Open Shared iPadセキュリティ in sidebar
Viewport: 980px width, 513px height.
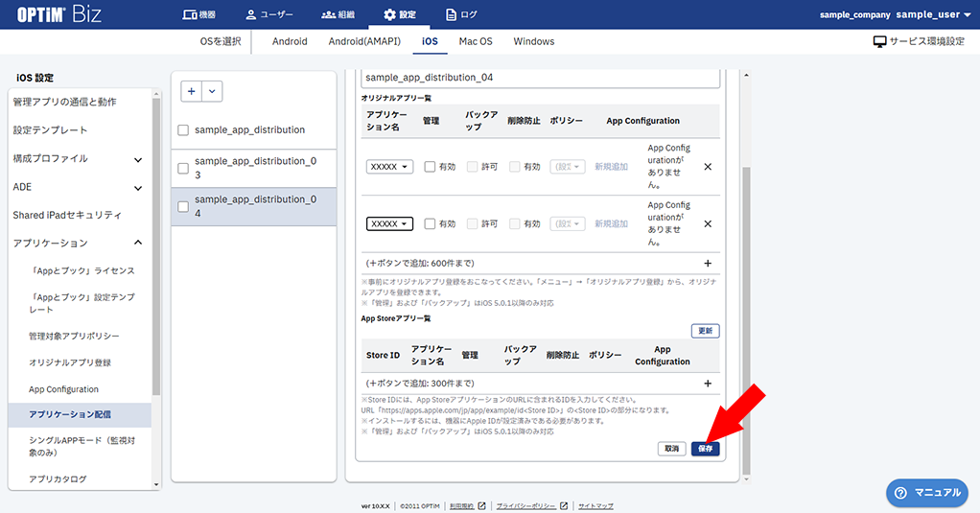(67, 215)
